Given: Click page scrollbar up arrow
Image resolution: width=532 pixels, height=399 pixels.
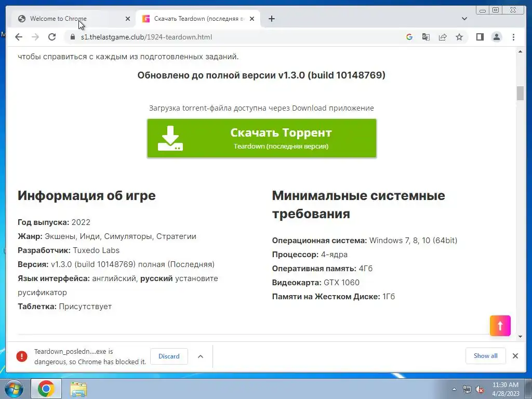Looking at the screenshot, I should (520, 51).
